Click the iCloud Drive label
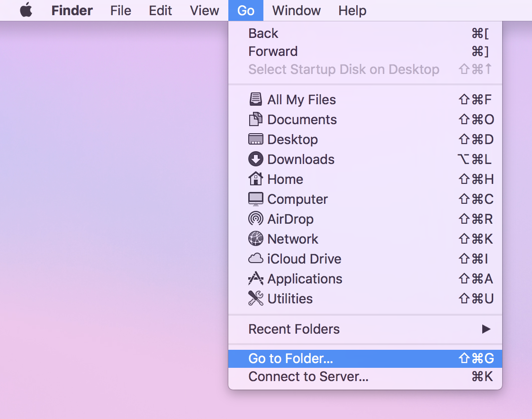 coord(304,259)
